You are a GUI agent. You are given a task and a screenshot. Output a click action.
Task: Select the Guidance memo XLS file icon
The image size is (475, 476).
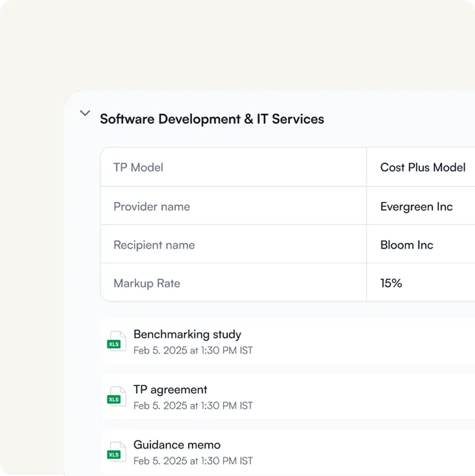pos(116,452)
